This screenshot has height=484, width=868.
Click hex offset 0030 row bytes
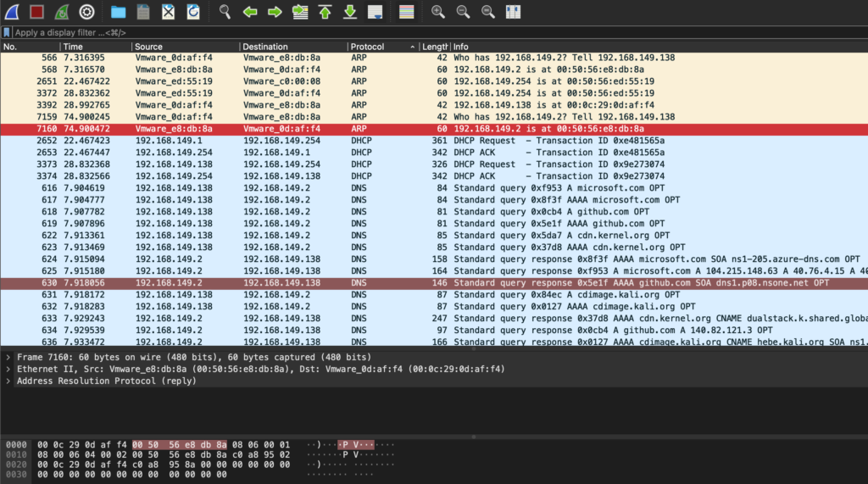131,475
